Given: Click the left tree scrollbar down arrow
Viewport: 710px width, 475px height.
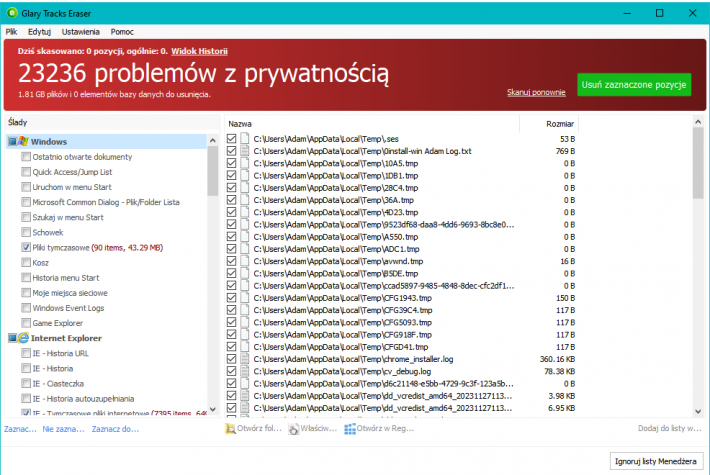Looking at the screenshot, I should pos(212,409).
